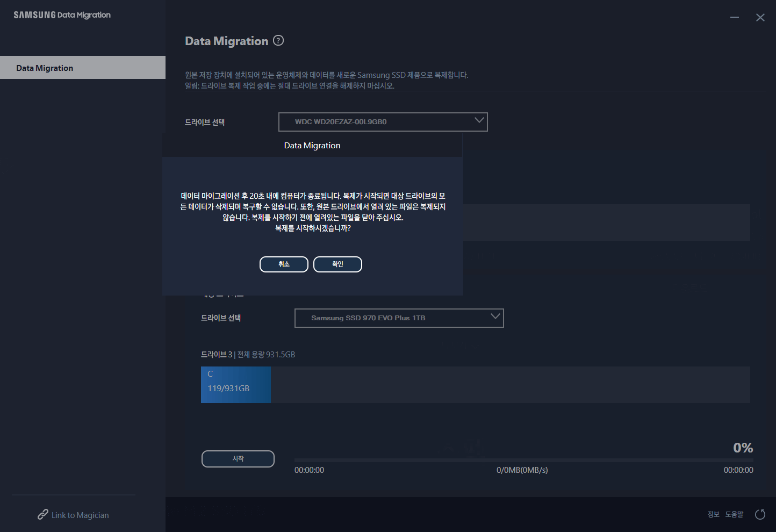Click the migration progress bar
The height and width of the screenshot is (532, 776).
(x=524, y=460)
